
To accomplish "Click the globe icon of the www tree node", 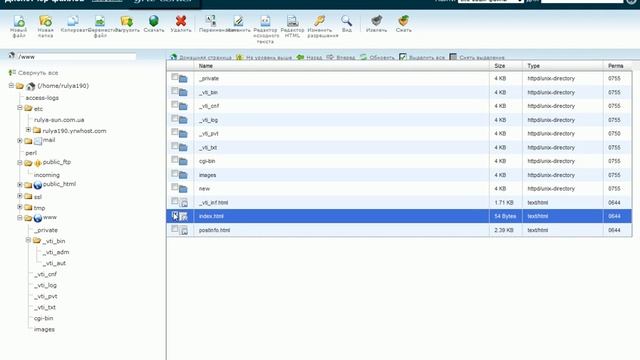I will coord(38,218).
